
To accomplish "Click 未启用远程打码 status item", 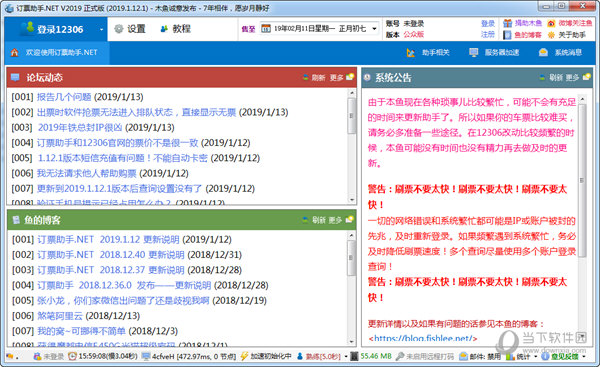I will [x=424, y=356].
